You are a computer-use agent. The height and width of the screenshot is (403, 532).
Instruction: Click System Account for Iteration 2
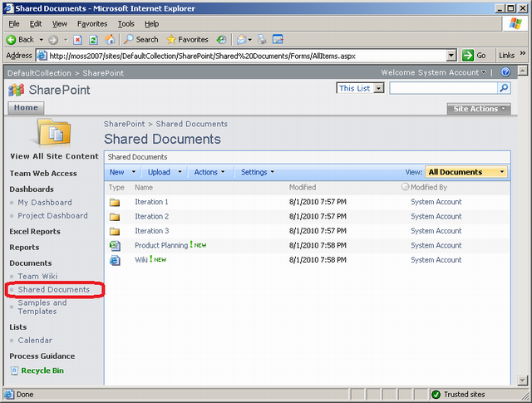436,216
